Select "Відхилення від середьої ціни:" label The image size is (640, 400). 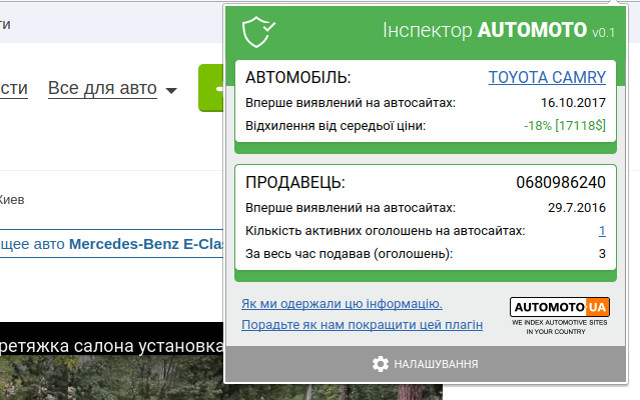pyautogui.click(x=335, y=125)
